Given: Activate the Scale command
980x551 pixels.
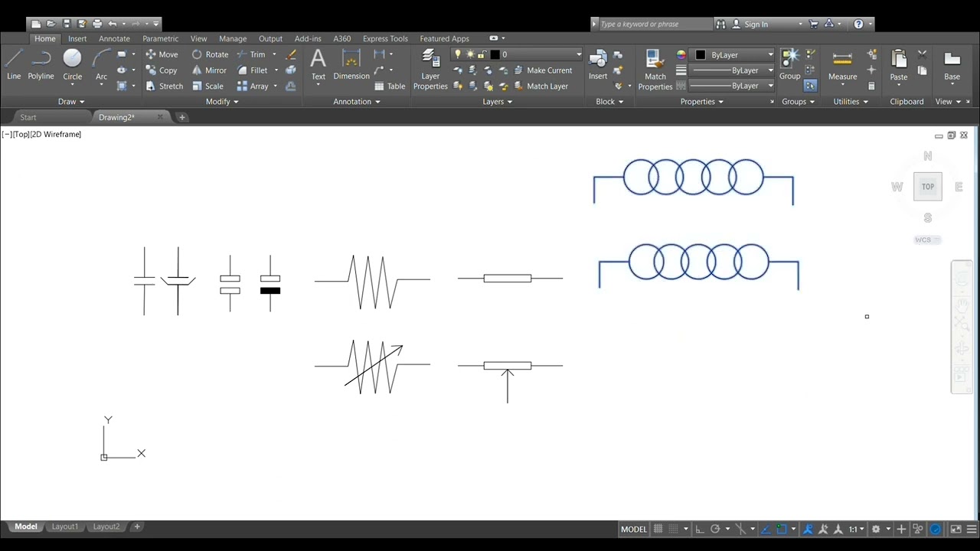Looking at the screenshot, I should pyautogui.click(x=207, y=86).
